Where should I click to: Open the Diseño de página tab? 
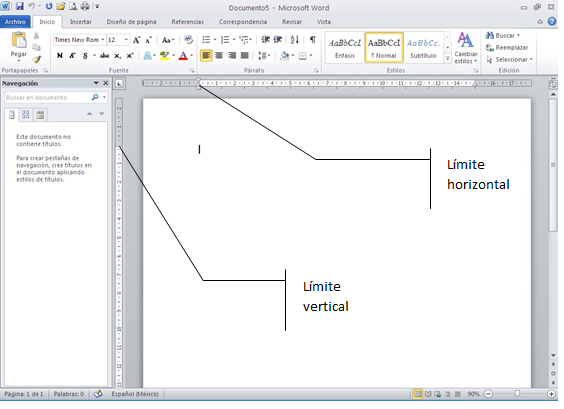click(131, 22)
